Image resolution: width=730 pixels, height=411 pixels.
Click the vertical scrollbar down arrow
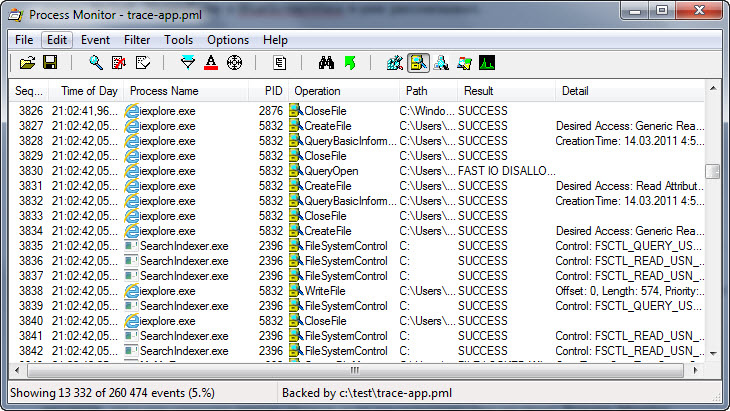713,353
